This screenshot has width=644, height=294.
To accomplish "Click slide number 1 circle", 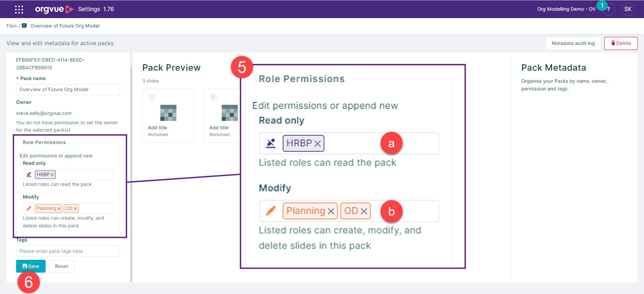I will (152, 97).
